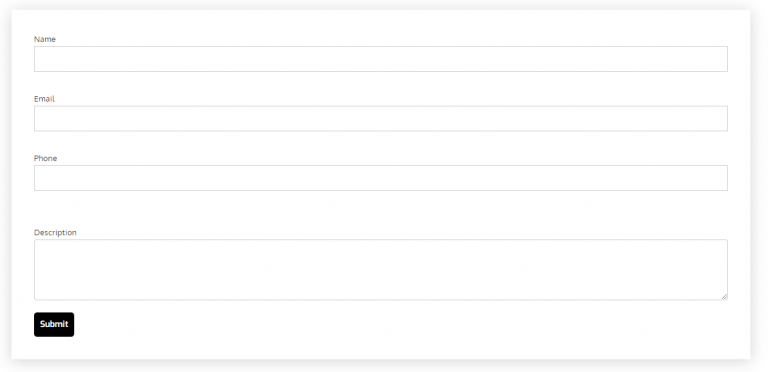Image resolution: width=768 pixels, height=372 pixels.
Task: Place cursor in the box under Phone
Action: [x=381, y=178]
